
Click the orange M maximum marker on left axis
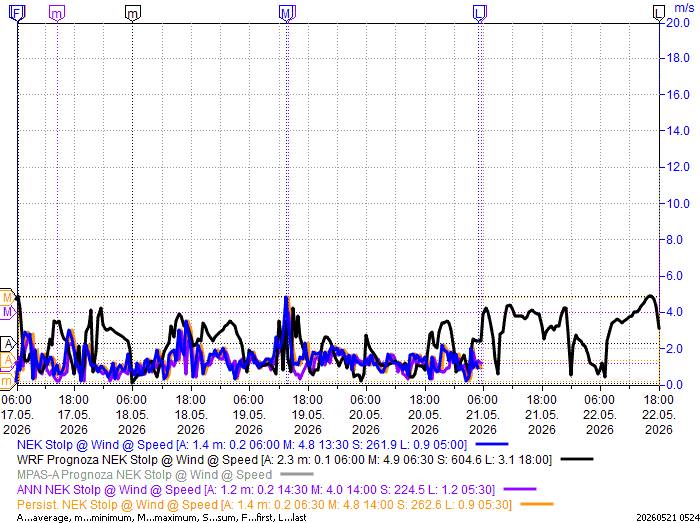(7, 297)
